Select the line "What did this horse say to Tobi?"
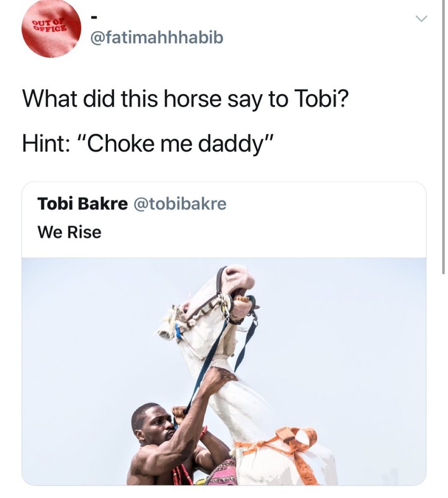The width and height of the screenshot is (448, 498). tap(185, 99)
